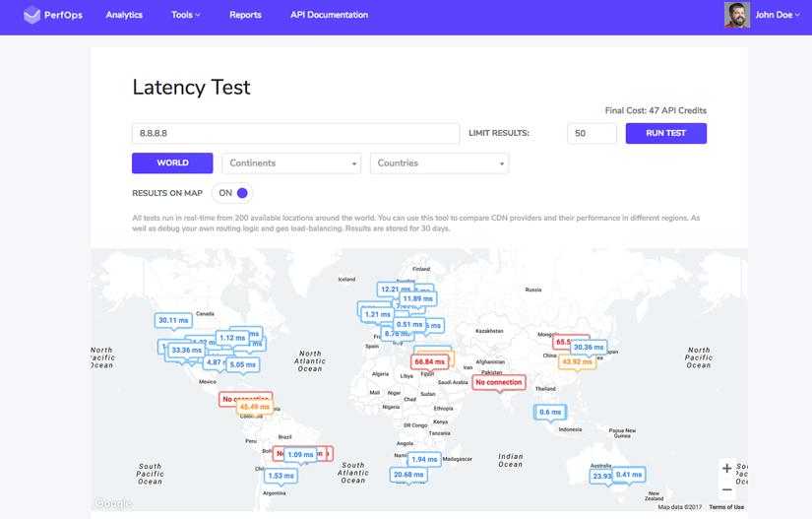Click the Latency Test heading
Viewport: 812px width, 519px height.
[191, 87]
